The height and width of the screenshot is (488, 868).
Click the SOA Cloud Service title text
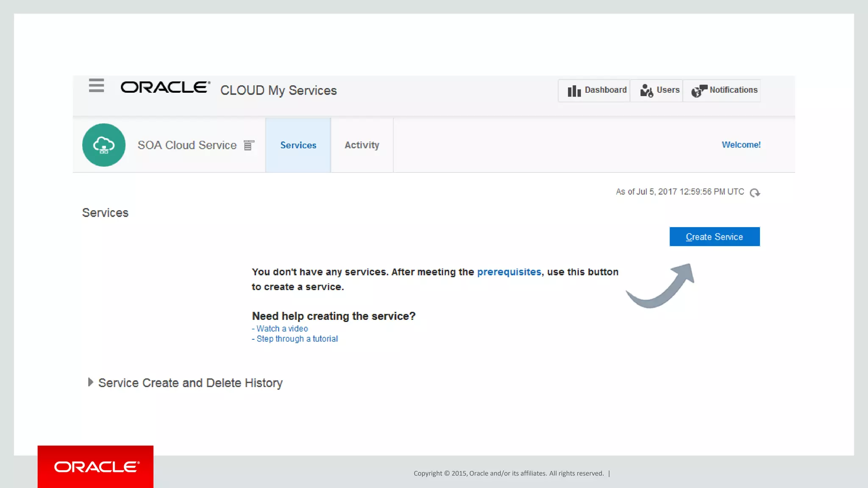pyautogui.click(x=187, y=145)
